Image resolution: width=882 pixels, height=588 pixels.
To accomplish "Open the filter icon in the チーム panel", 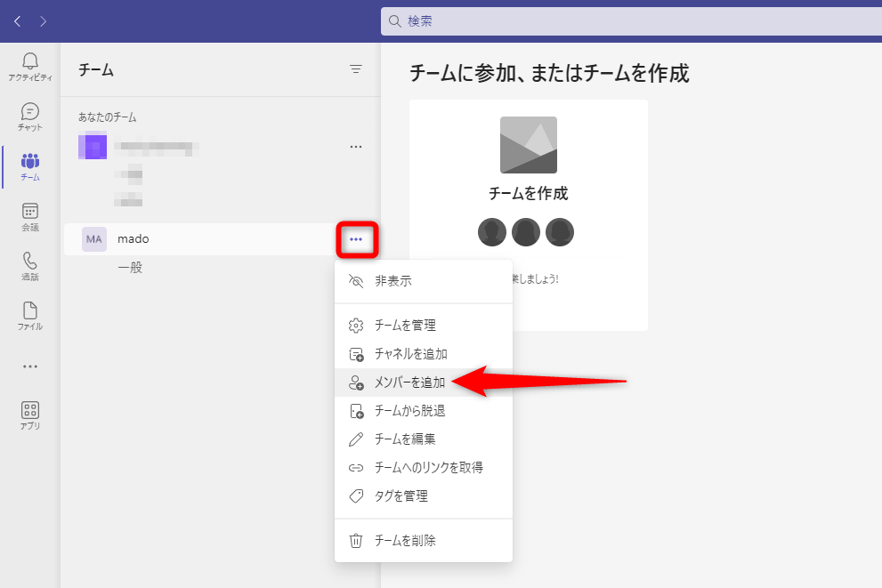I will point(355,69).
